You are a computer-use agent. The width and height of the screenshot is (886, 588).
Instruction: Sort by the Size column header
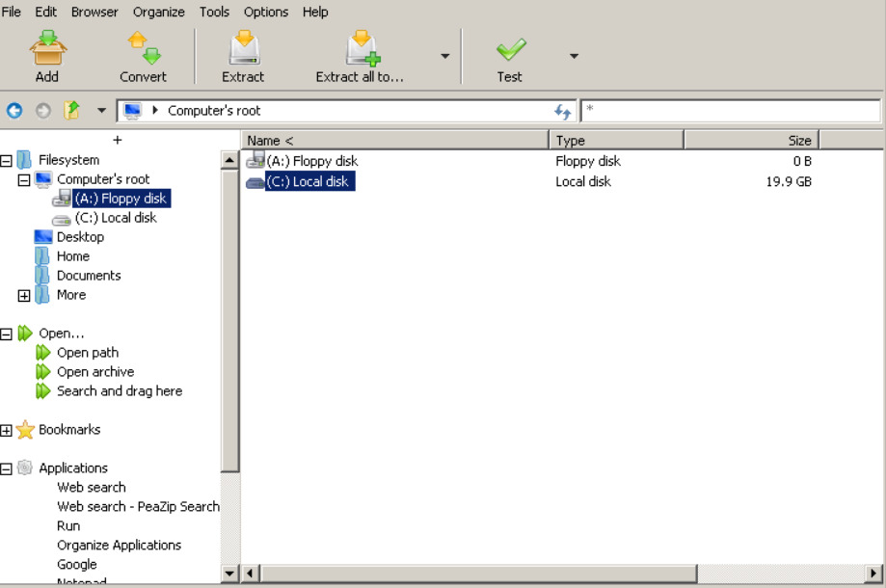752,140
